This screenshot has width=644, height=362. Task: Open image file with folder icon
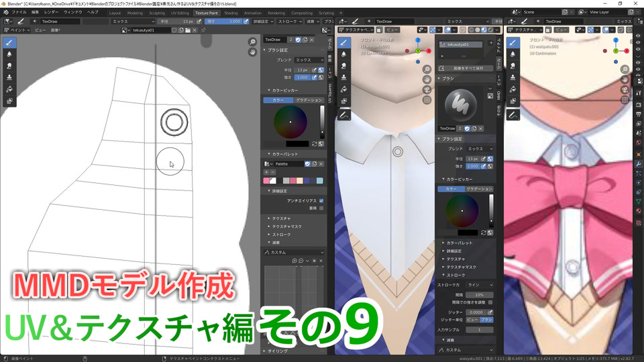click(x=188, y=30)
